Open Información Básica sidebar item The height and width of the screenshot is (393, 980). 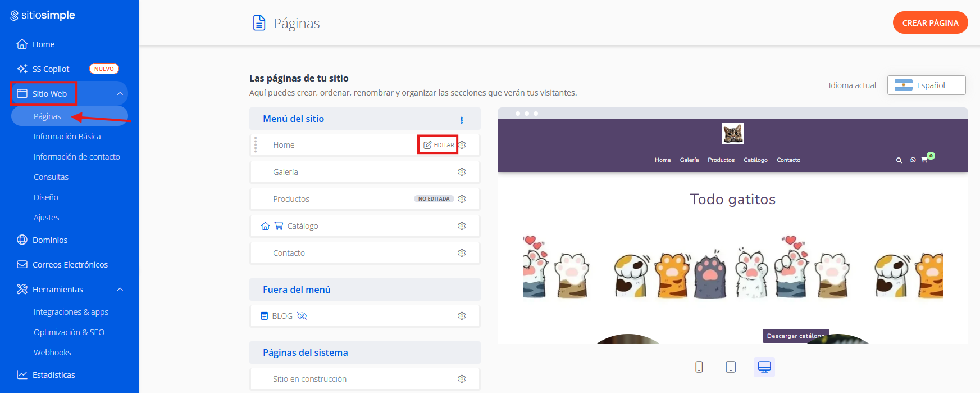click(67, 137)
